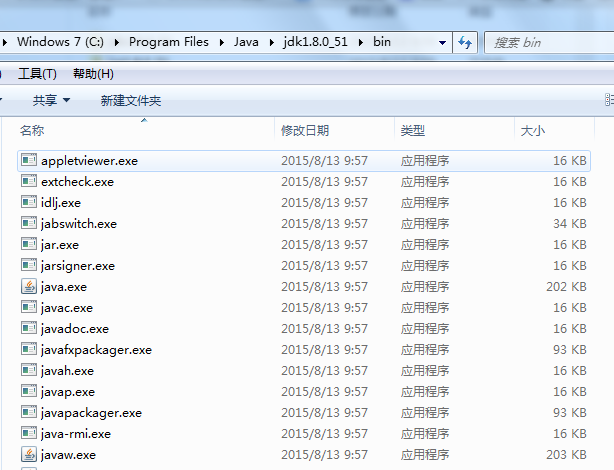Open the 帮助(H) menu

(x=93, y=74)
